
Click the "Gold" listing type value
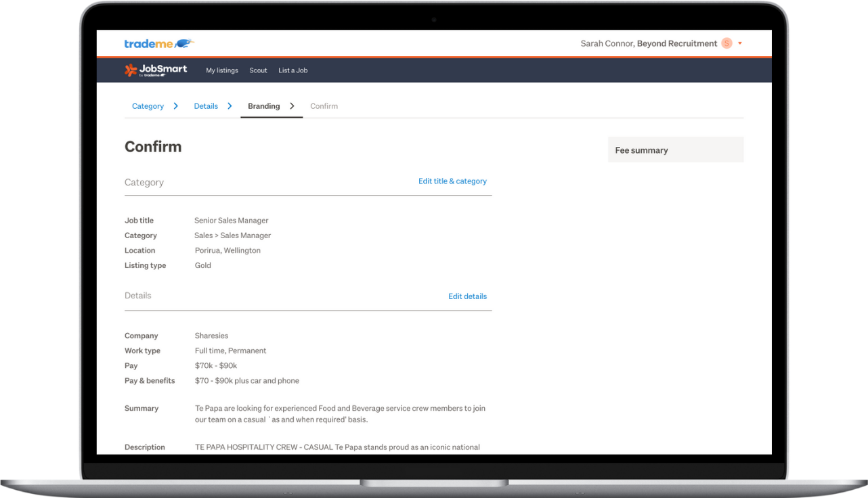[x=202, y=265]
